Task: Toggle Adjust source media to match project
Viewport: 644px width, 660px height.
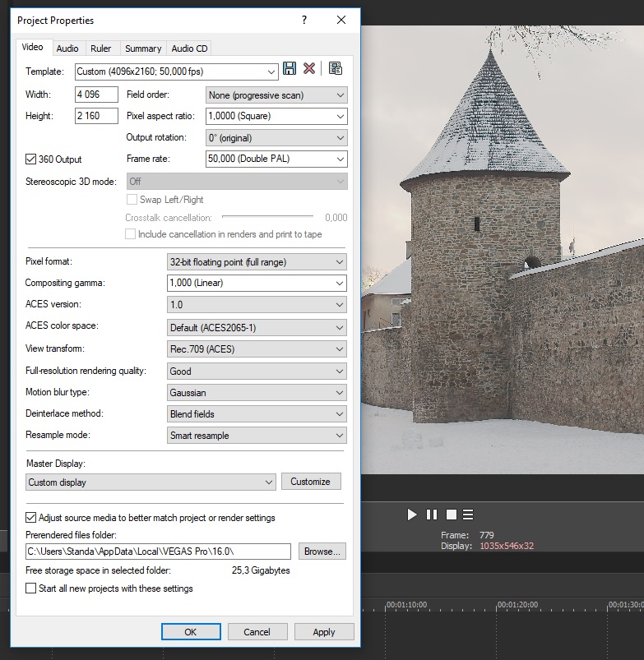Action: (x=31, y=518)
